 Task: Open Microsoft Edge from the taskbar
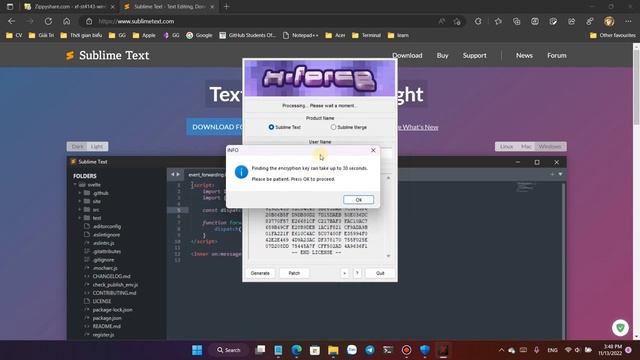pyautogui.click(x=297, y=350)
